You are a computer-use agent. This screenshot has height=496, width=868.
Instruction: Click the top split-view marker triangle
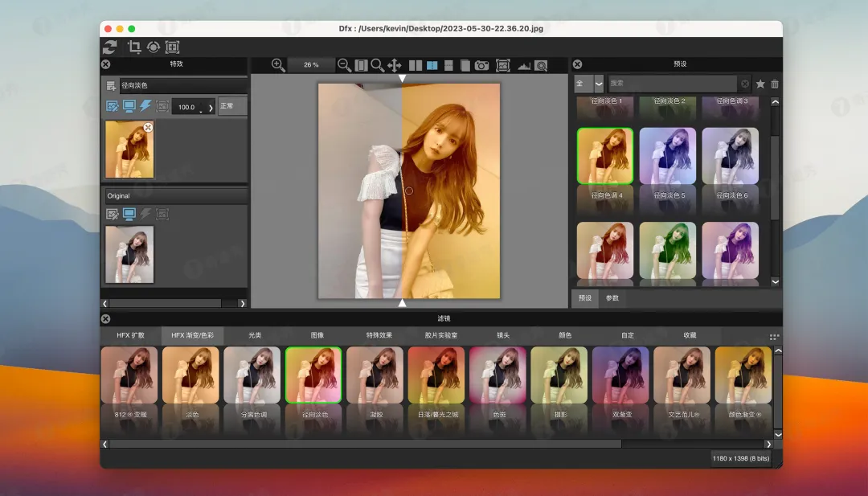coord(403,78)
